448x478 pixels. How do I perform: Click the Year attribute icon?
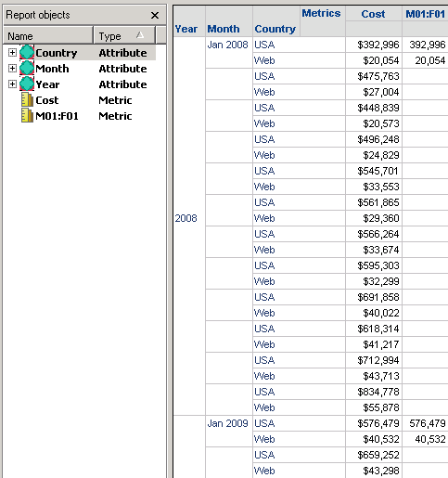27,84
